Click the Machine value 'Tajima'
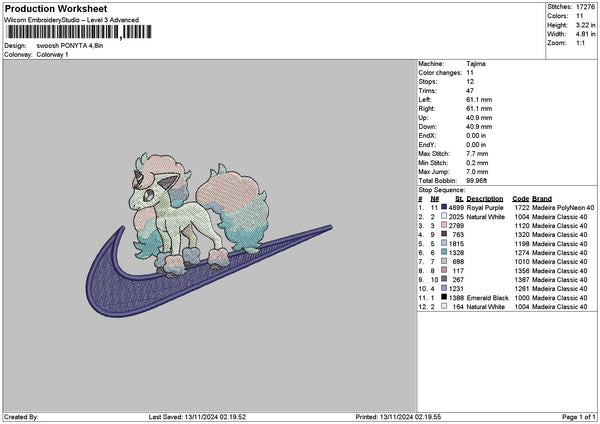The width and height of the screenshot is (600, 424). tap(476, 64)
